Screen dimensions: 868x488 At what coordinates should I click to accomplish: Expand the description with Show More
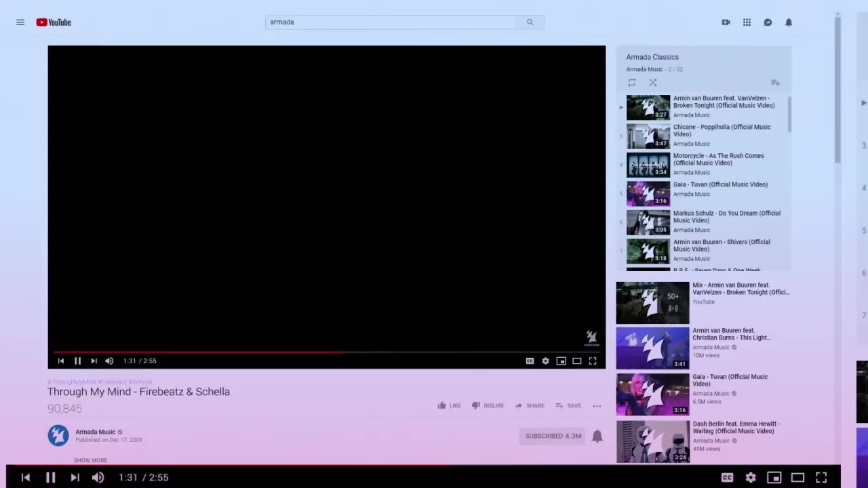coord(90,460)
